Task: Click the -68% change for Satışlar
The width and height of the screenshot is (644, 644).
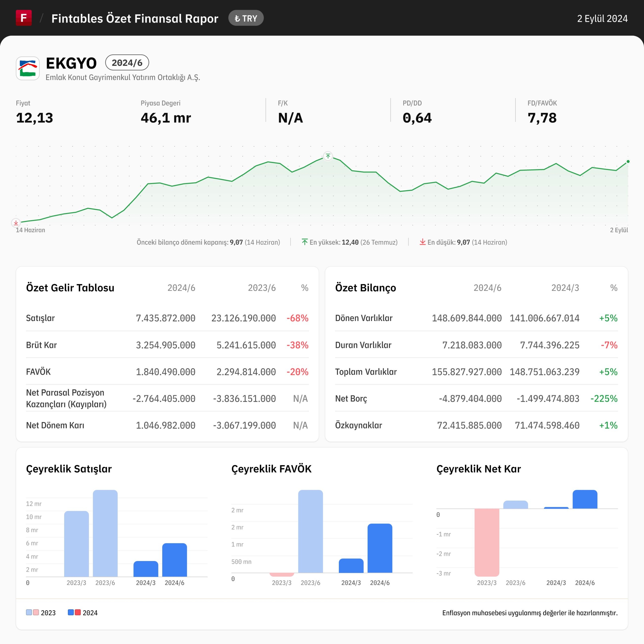Action: point(297,318)
